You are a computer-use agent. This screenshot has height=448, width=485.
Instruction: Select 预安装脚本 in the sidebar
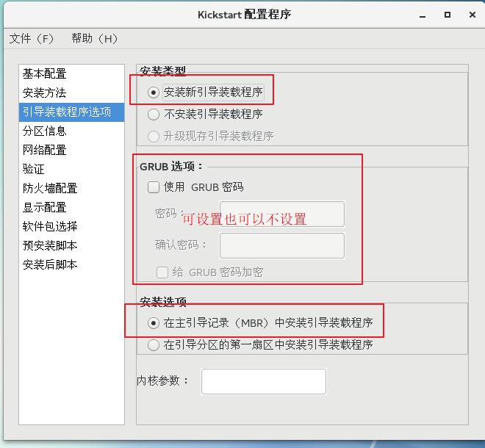(71, 245)
